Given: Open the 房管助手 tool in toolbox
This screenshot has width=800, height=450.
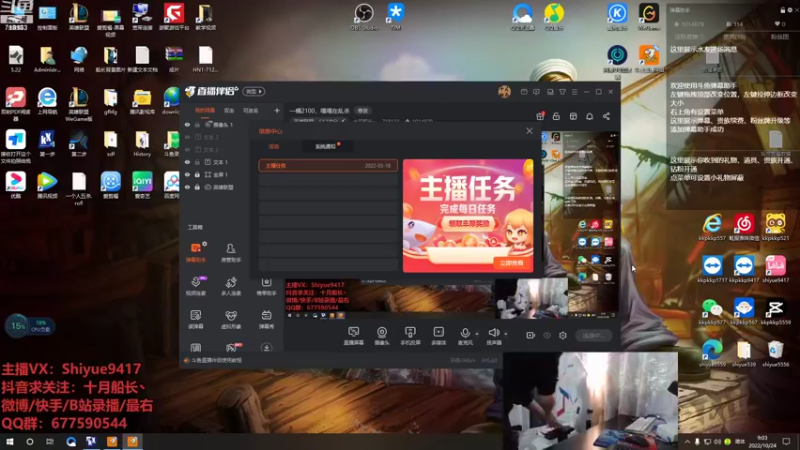Looking at the screenshot, I should (x=231, y=252).
